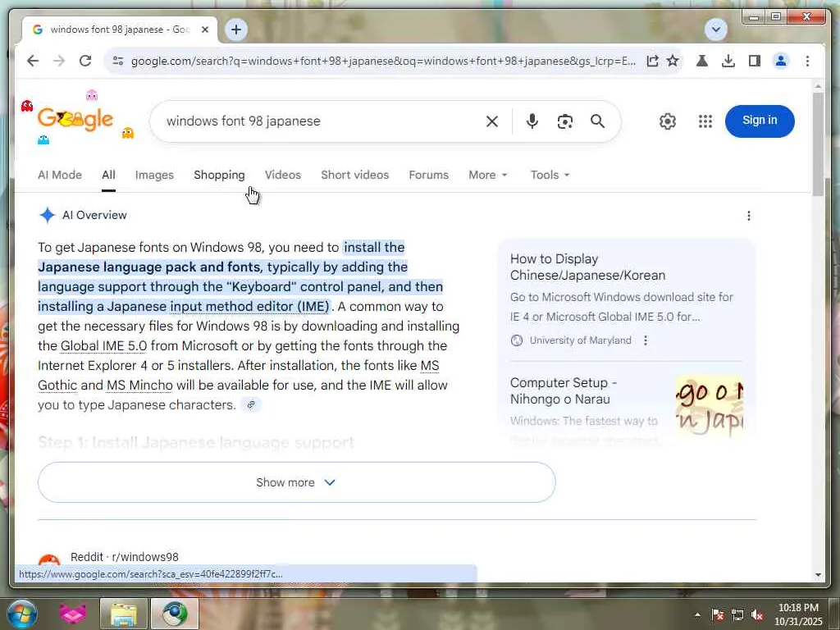Reload the current page
The image size is (840, 630).
85,61
